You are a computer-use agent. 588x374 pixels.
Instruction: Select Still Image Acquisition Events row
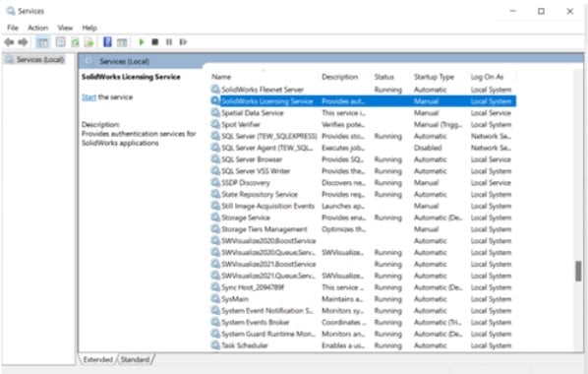363,206
